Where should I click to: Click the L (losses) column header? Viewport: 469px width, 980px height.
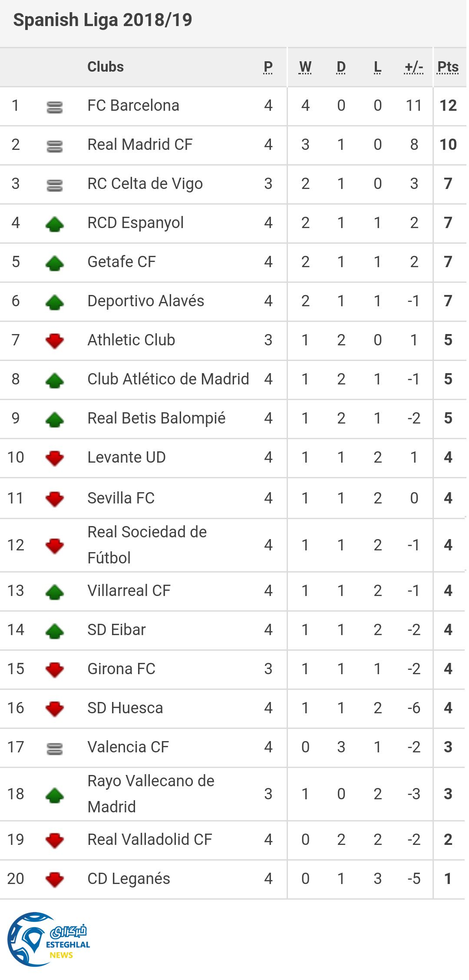point(377,67)
